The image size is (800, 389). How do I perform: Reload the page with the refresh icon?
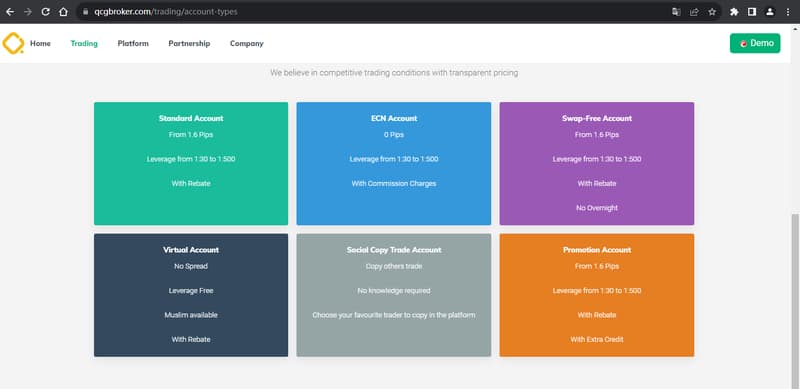tap(45, 12)
